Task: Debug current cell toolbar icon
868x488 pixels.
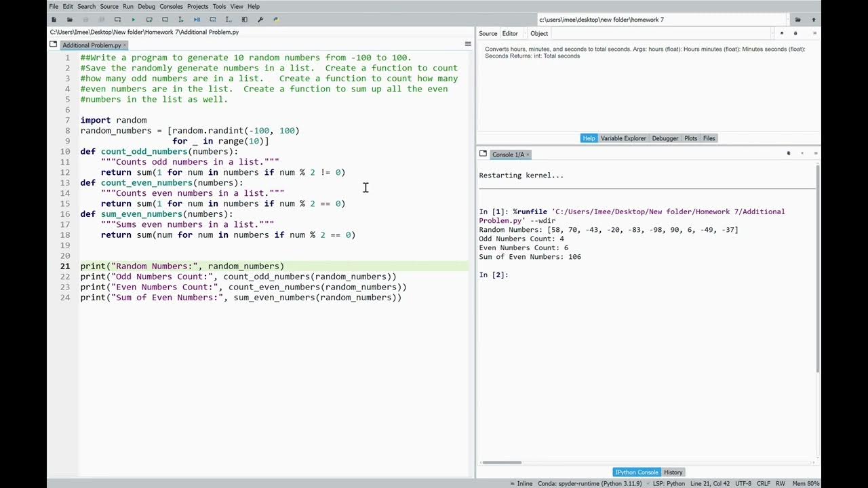Action: coord(212,20)
